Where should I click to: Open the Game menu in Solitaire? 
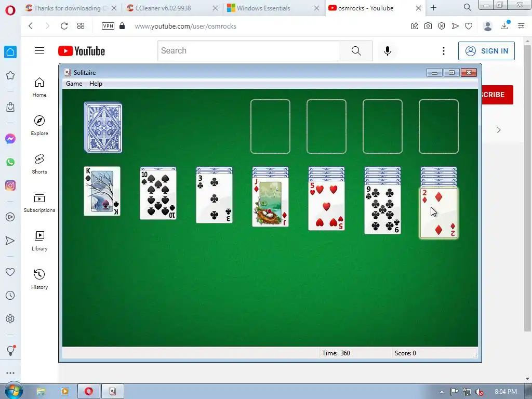coord(74,84)
